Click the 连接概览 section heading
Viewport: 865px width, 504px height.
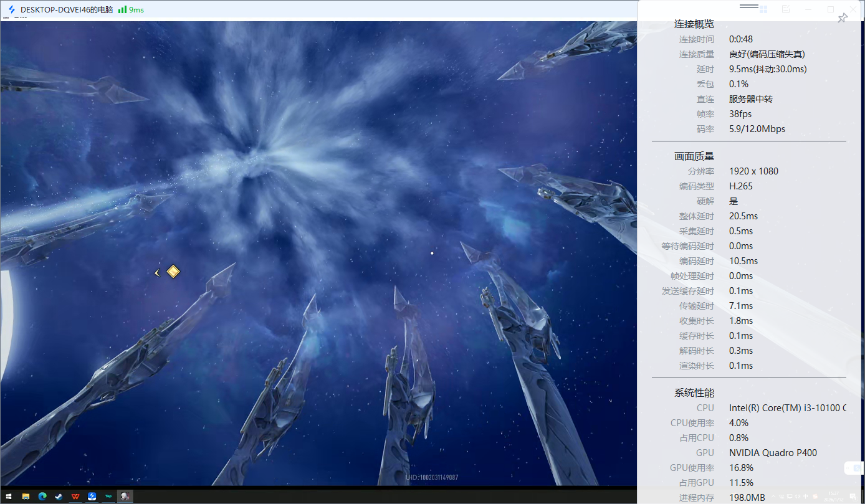click(x=694, y=24)
